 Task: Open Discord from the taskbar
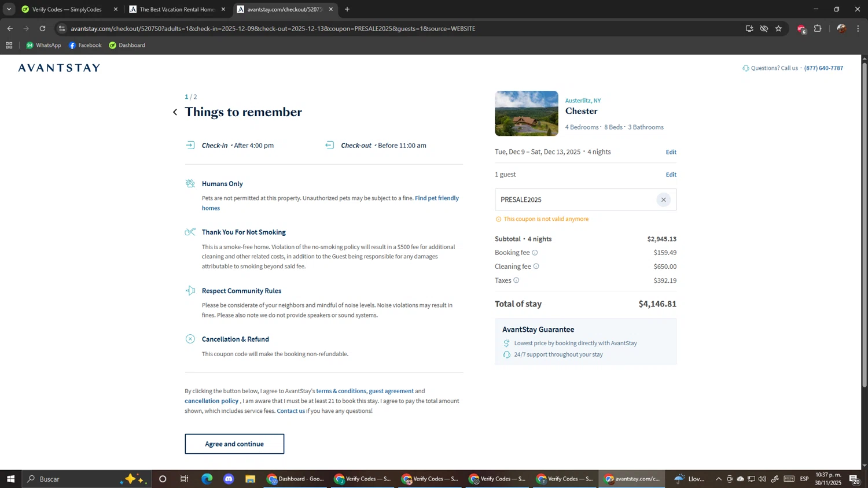coord(229,479)
